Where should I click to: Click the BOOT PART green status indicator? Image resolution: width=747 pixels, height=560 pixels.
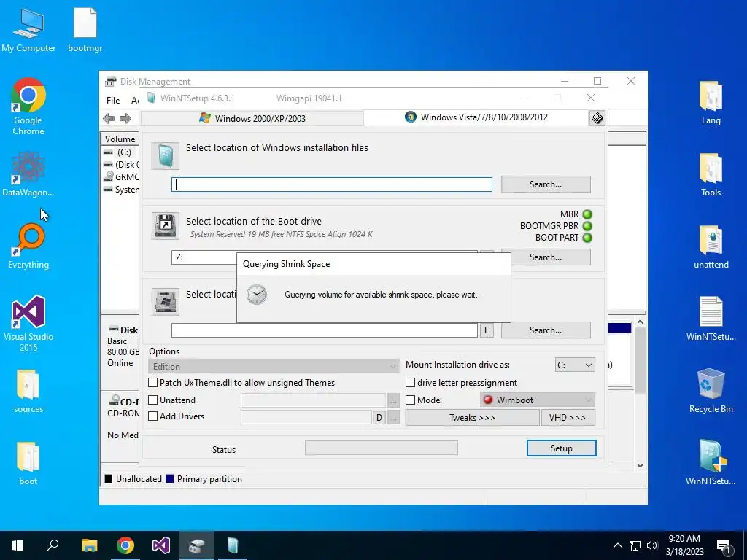587,237
